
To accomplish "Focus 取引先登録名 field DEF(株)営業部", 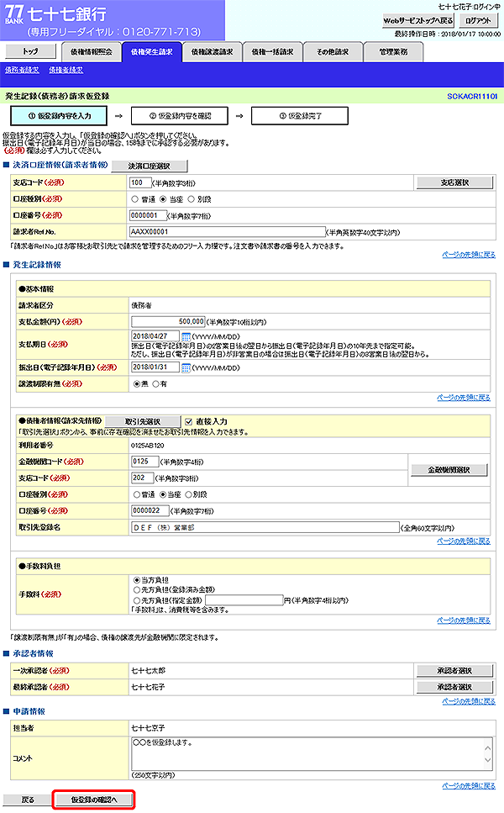I will click(265, 527).
